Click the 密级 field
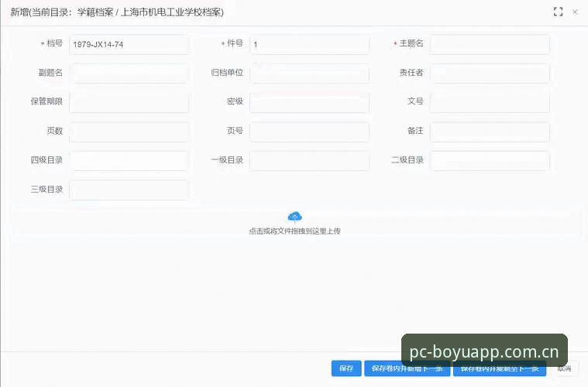Screen dimensions: 588x387 [x=309, y=103]
